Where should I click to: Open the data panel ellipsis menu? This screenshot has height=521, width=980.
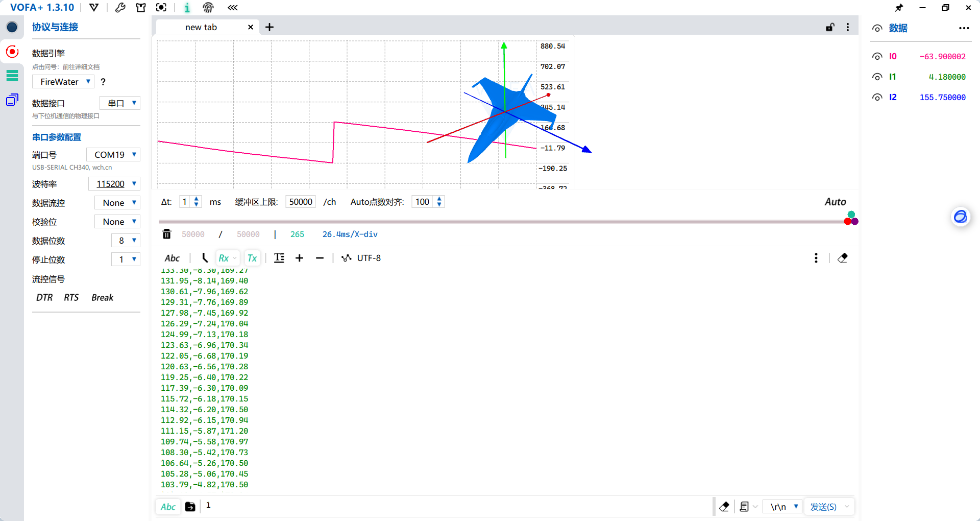tap(964, 28)
